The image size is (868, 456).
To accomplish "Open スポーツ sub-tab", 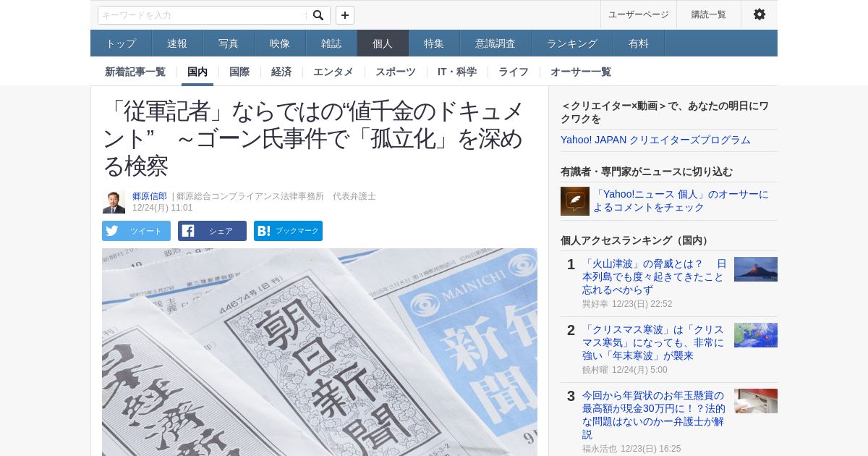I will [x=396, y=72].
